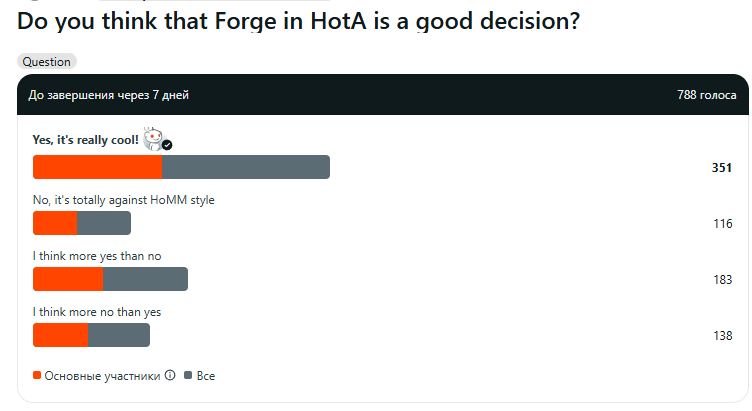The image size is (752, 411).
Task: Choose "I think more yes than no"
Action: (97, 256)
